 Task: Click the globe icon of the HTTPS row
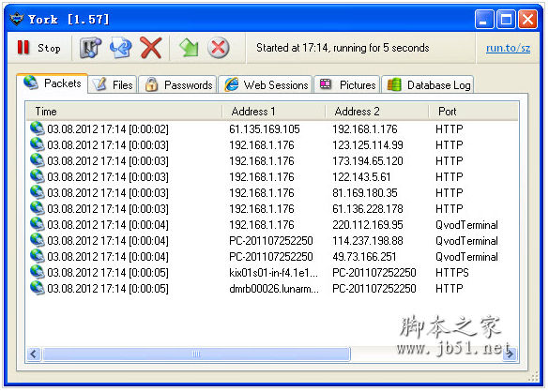click(x=38, y=272)
